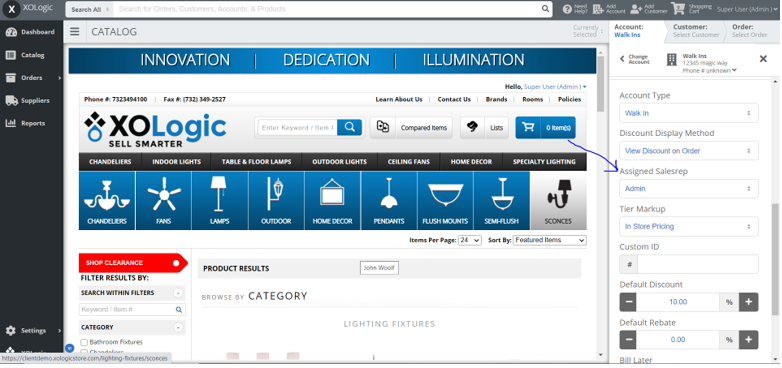
Task: Select the Chandeliers category tile
Action: pos(107,200)
